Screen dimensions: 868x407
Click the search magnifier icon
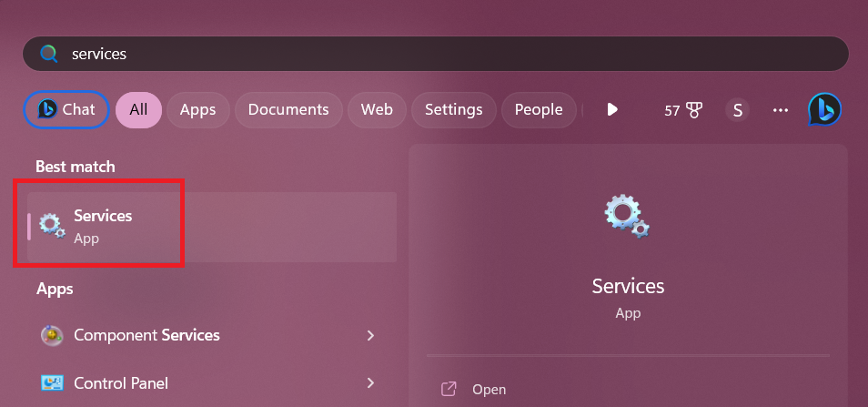tap(49, 55)
